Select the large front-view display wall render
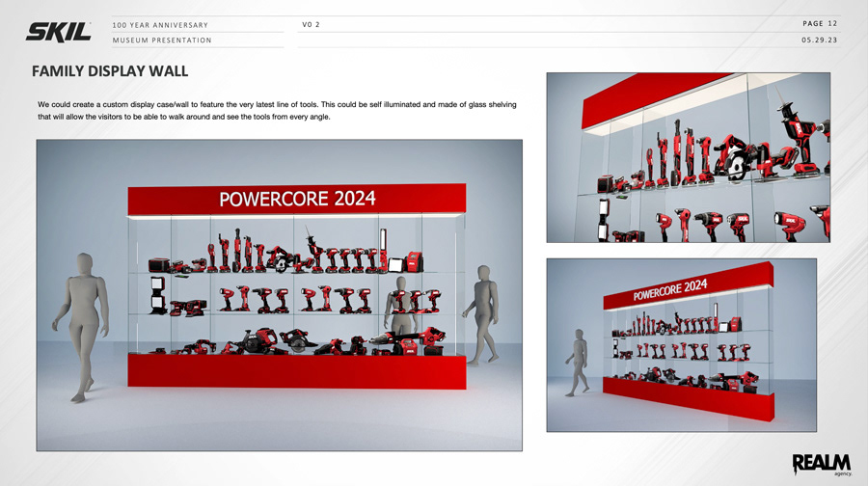The image size is (868, 486). [279, 295]
